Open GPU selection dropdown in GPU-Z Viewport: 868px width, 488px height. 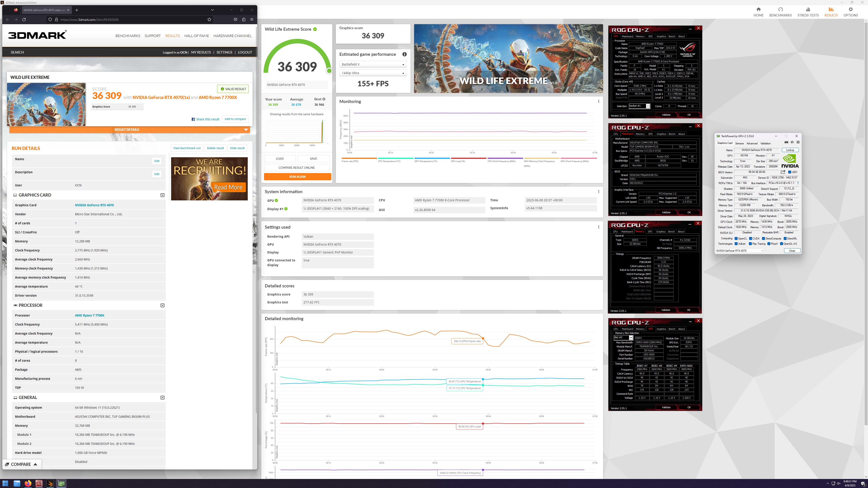click(x=740, y=251)
